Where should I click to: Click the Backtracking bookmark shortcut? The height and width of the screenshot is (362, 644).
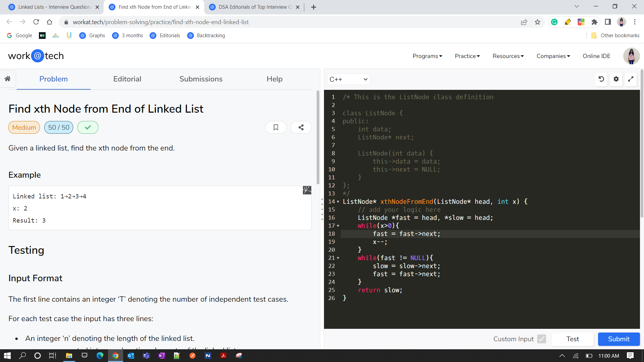206,35
